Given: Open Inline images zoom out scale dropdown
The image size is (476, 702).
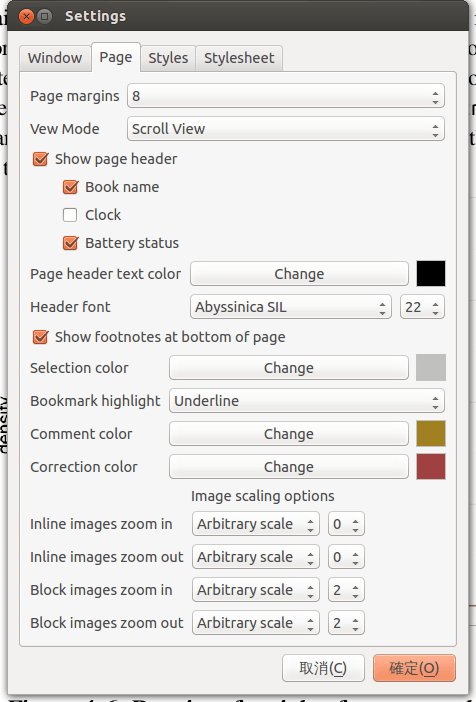Looking at the screenshot, I should [x=256, y=557].
